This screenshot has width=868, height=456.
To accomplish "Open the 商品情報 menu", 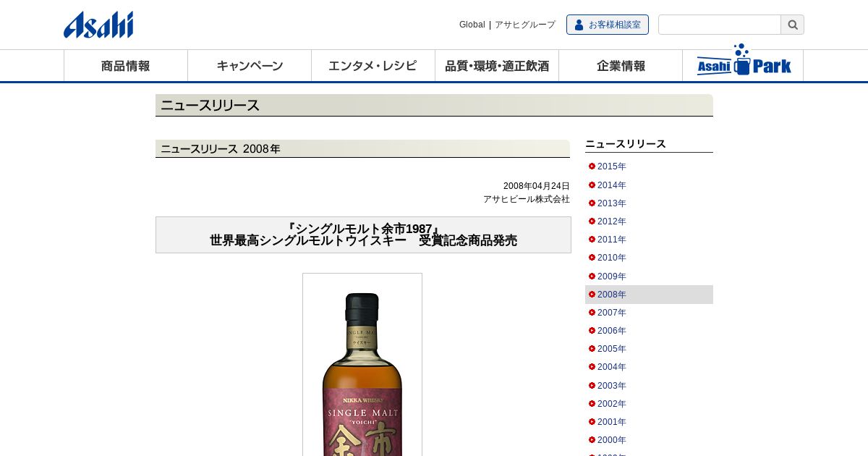I will (x=126, y=66).
